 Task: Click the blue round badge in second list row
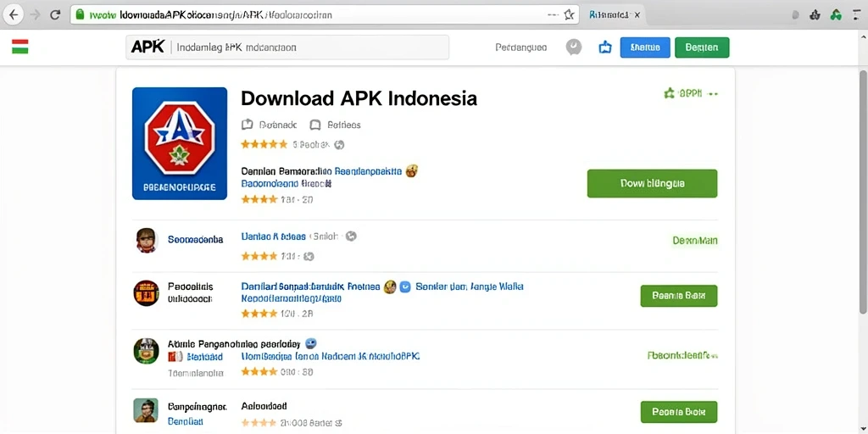click(x=405, y=287)
